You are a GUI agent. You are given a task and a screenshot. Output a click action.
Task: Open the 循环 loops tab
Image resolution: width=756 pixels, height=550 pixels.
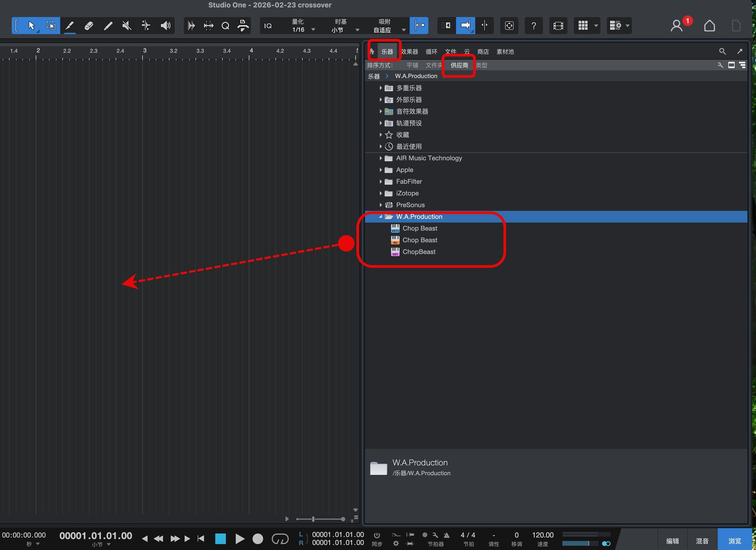431,52
